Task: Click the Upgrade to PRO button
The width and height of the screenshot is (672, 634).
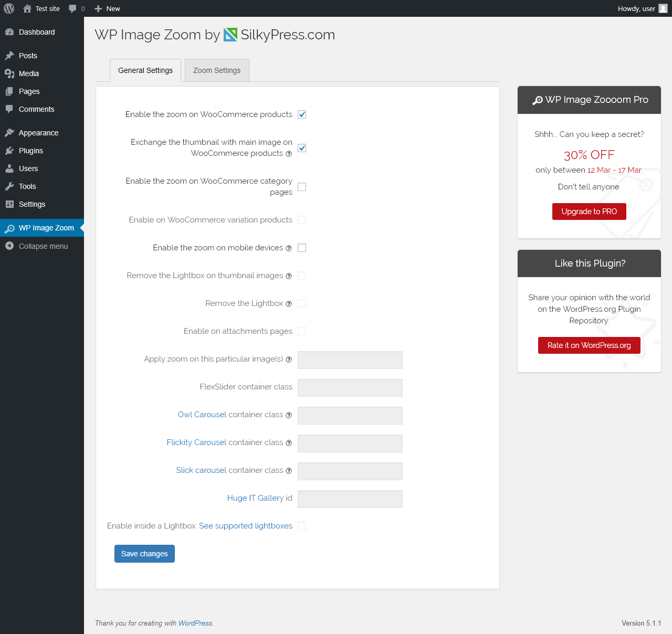Action: pos(589,212)
